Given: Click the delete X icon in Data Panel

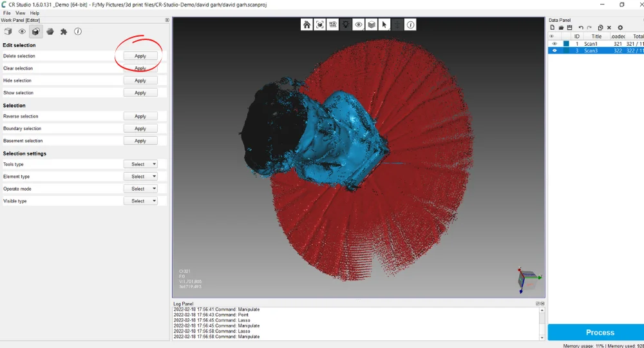Looking at the screenshot, I should tap(609, 28).
